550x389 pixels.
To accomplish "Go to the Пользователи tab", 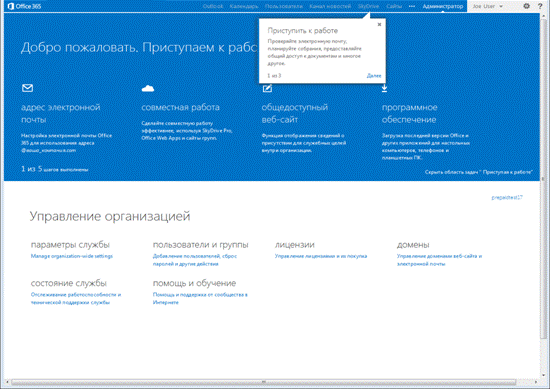I will (x=284, y=6).
